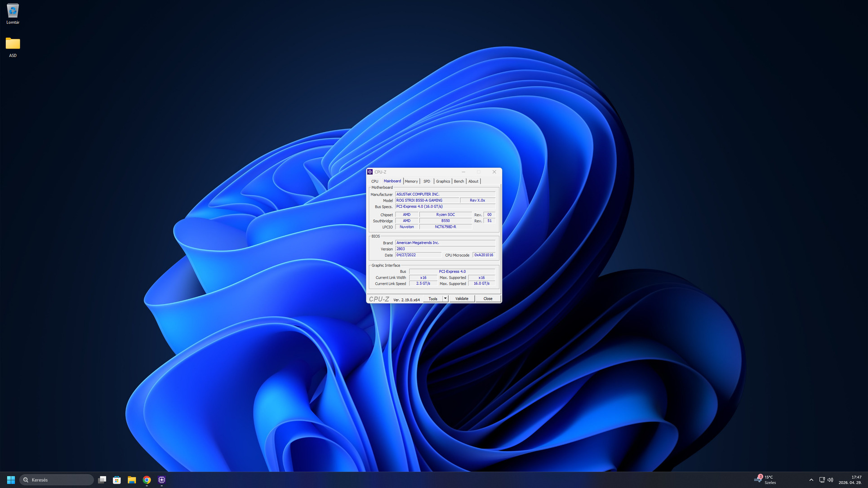Click the Validate button
Screen dimensions: 868x488
coord(462,298)
